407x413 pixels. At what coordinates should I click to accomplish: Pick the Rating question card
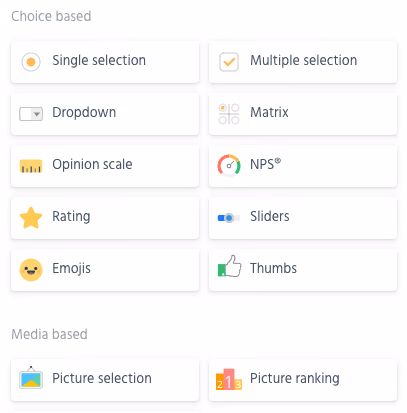tap(105, 218)
